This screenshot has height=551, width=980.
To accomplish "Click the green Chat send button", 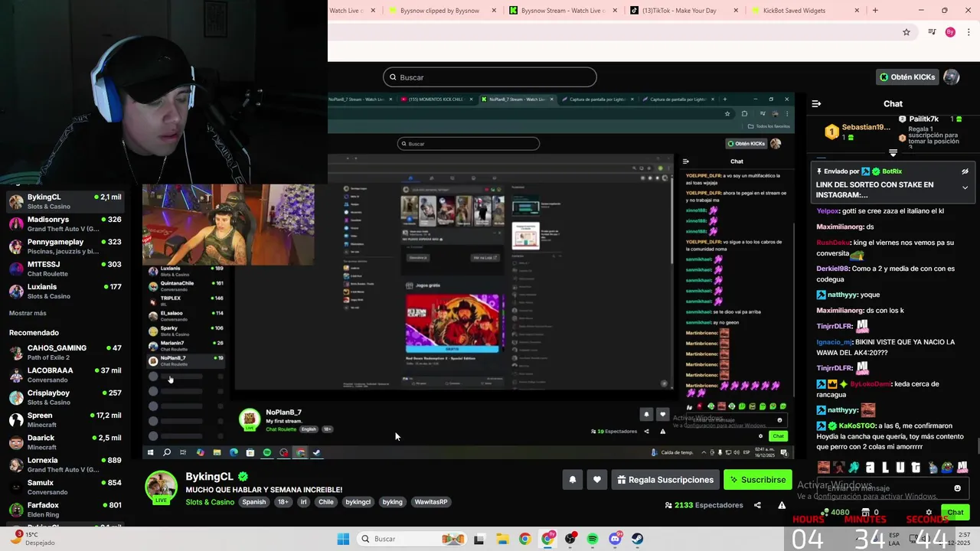I will 955,513.
